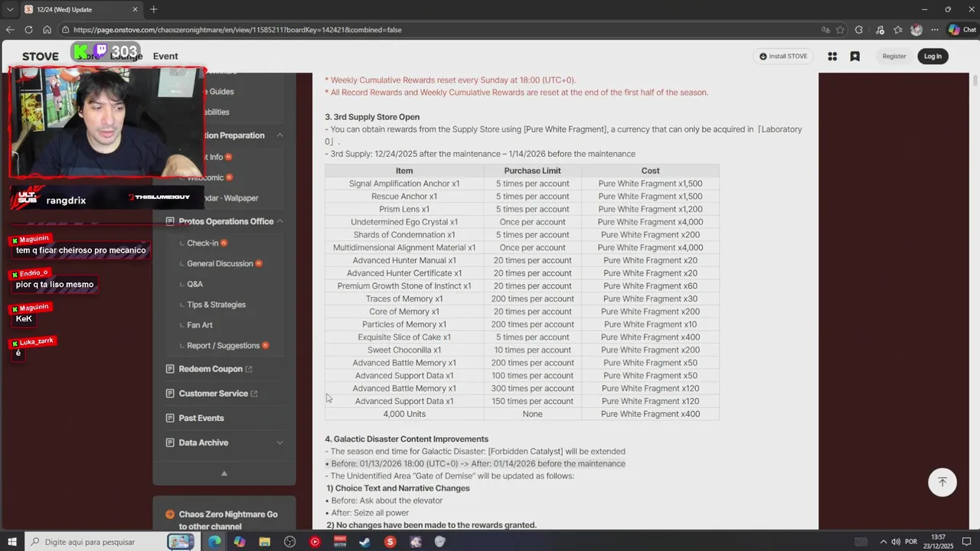Open the Event menu in STOVE header

coord(165,56)
